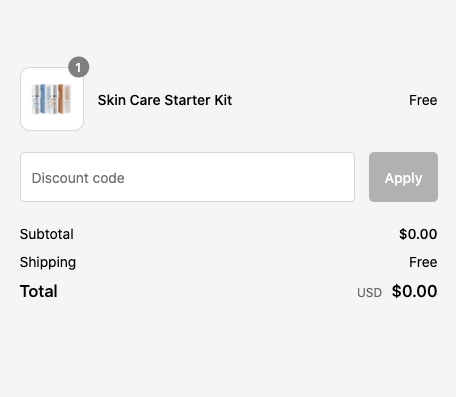Click the word Kit in product title

pos(223,100)
